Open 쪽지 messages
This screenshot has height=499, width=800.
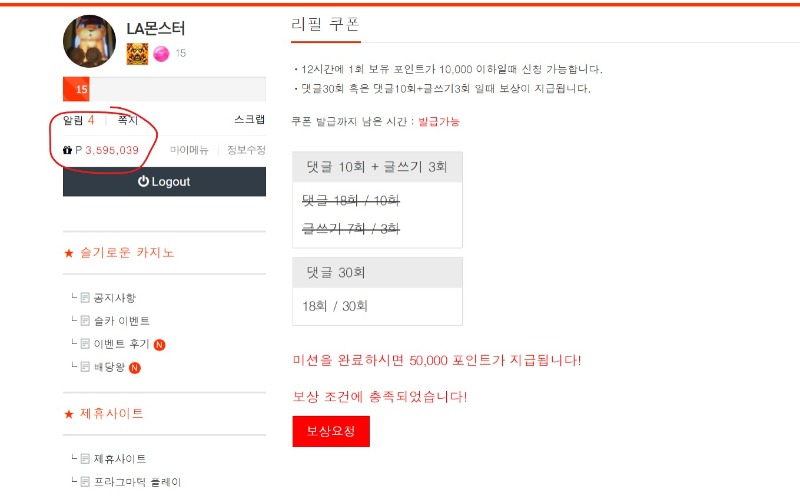point(128,120)
